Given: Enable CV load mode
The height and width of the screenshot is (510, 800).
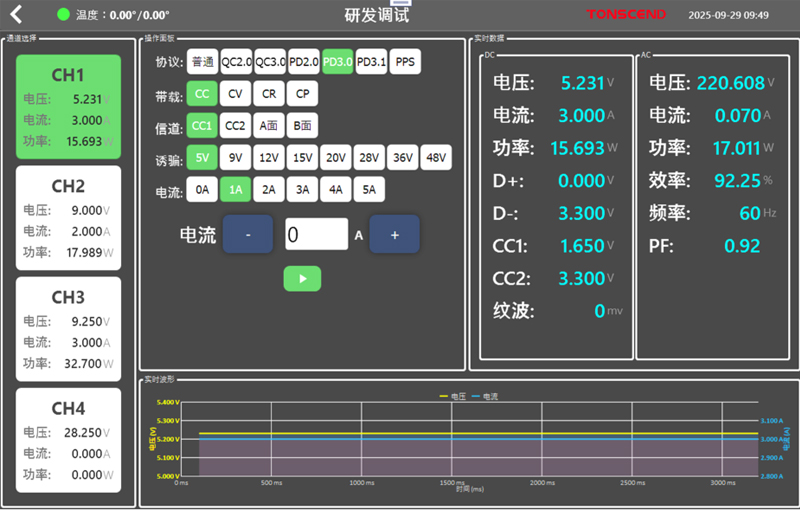Looking at the screenshot, I should [235, 94].
